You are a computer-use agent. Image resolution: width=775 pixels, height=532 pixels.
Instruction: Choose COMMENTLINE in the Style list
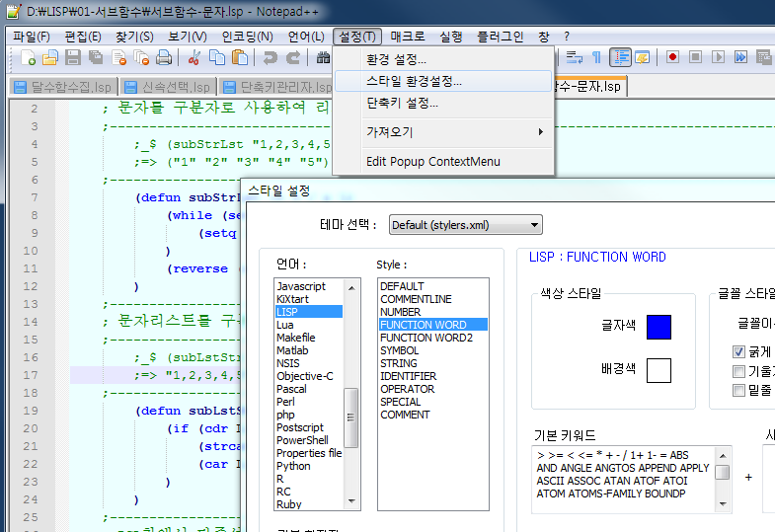click(416, 299)
